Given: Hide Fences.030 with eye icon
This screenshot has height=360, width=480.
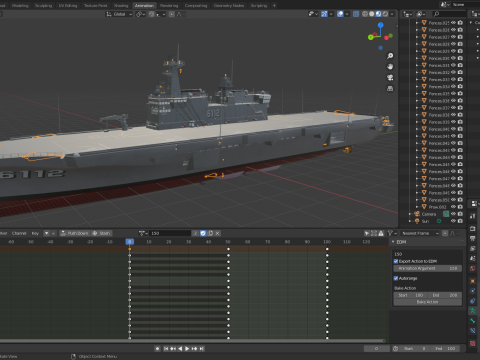Looking at the screenshot, I should [453, 58].
